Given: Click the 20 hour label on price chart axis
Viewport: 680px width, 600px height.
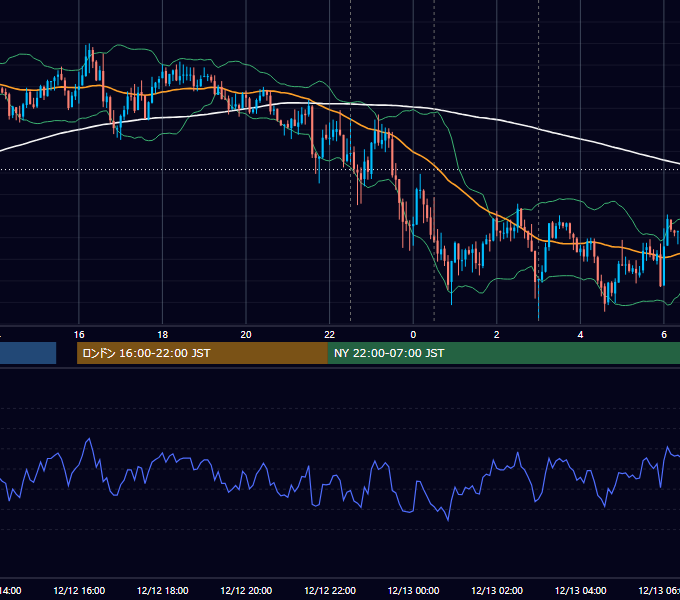Looking at the screenshot, I should point(246,335).
